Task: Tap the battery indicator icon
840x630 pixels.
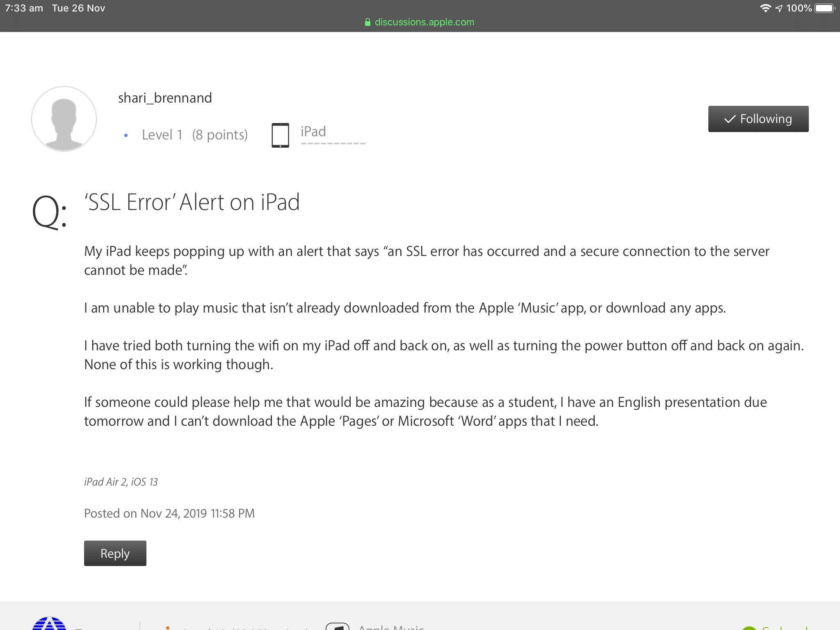Action: tap(824, 8)
